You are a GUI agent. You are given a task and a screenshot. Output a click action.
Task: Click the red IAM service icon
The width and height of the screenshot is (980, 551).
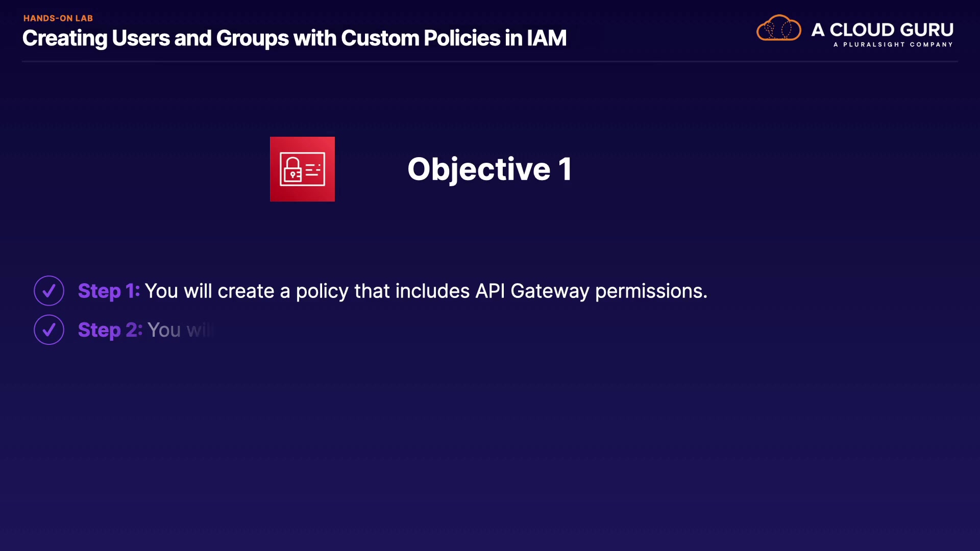(302, 169)
